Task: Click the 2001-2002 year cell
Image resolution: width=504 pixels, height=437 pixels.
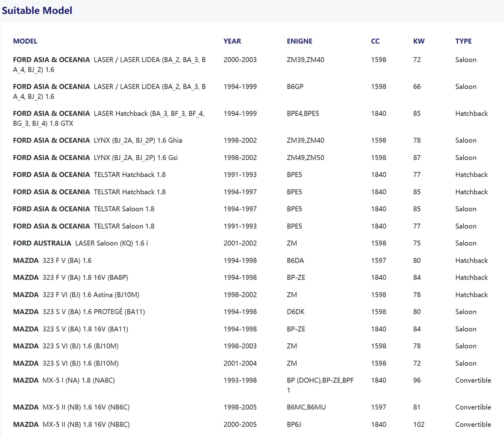Action: pyautogui.click(x=240, y=243)
